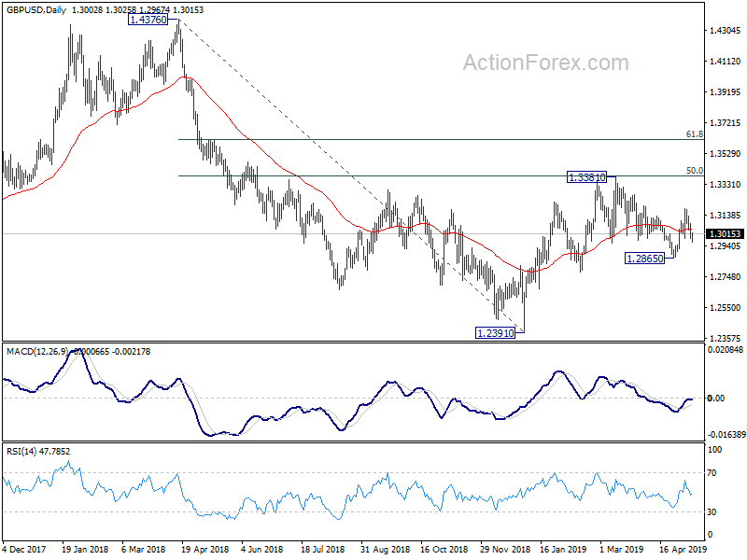The height and width of the screenshot is (560, 747).
Task: Click the 1.23575 price axis value
Action: pyautogui.click(x=726, y=338)
